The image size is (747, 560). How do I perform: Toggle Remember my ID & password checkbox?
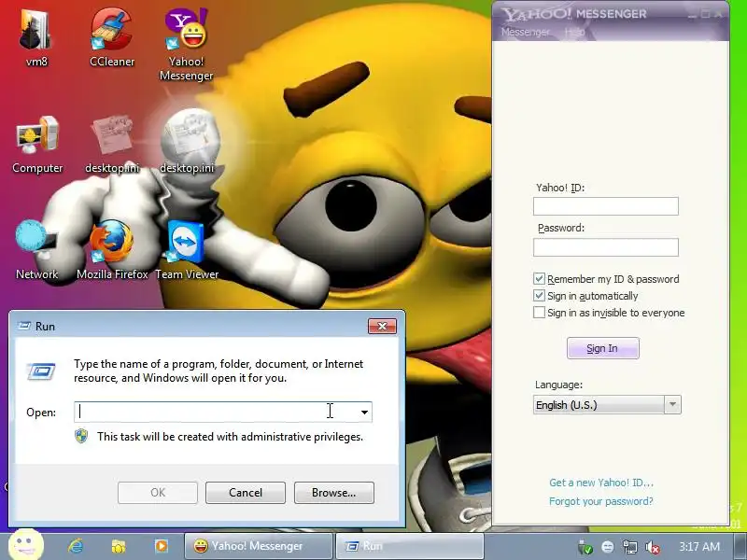tap(539, 278)
